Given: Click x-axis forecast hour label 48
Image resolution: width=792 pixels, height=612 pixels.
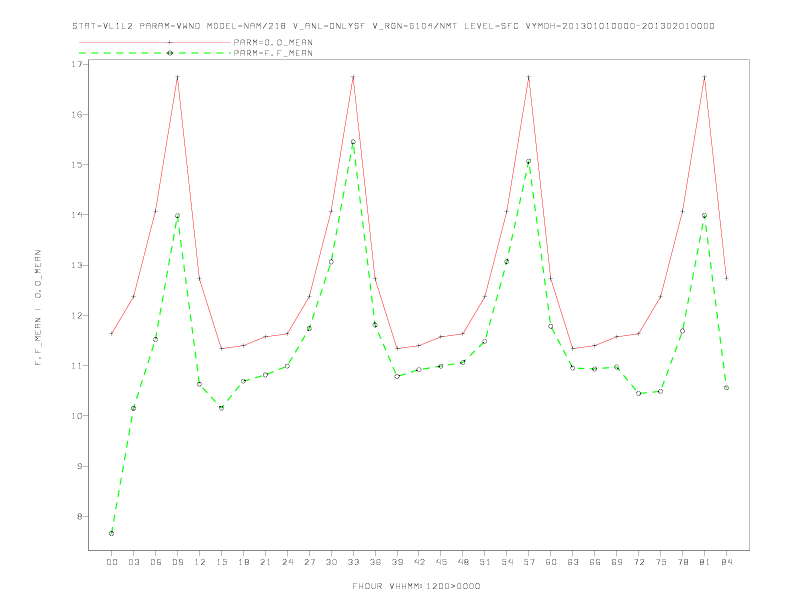Looking at the screenshot, I should [x=463, y=562].
